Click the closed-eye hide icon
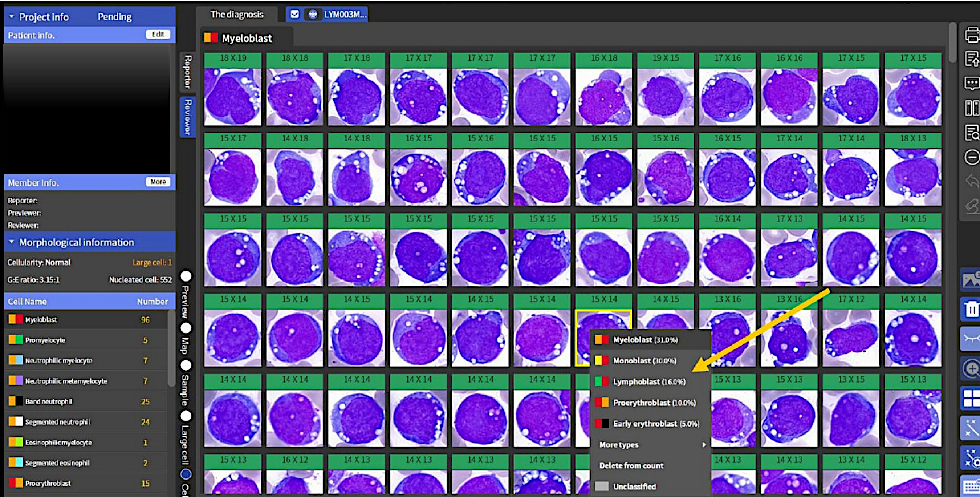This screenshot has height=497, width=980. [971, 338]
